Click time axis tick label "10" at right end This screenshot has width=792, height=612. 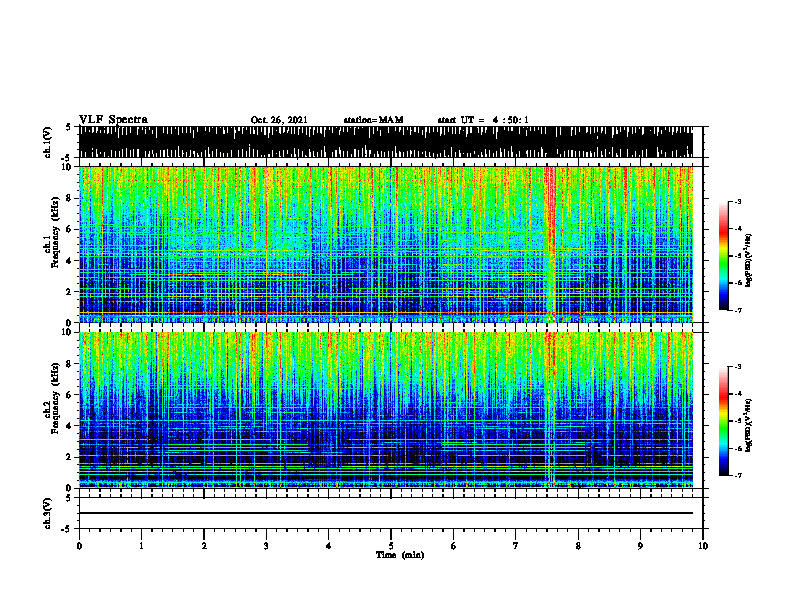(703, 546)
